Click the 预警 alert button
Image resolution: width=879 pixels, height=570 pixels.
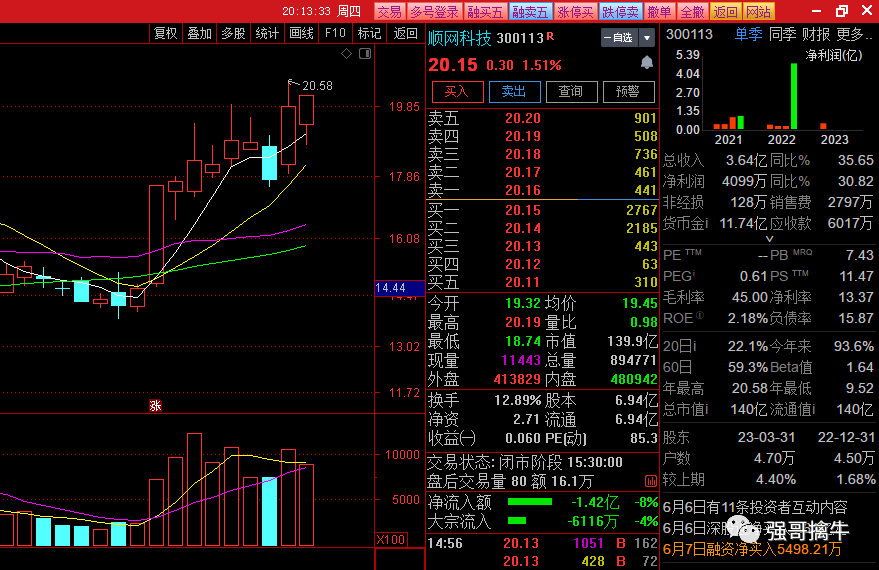628,91
